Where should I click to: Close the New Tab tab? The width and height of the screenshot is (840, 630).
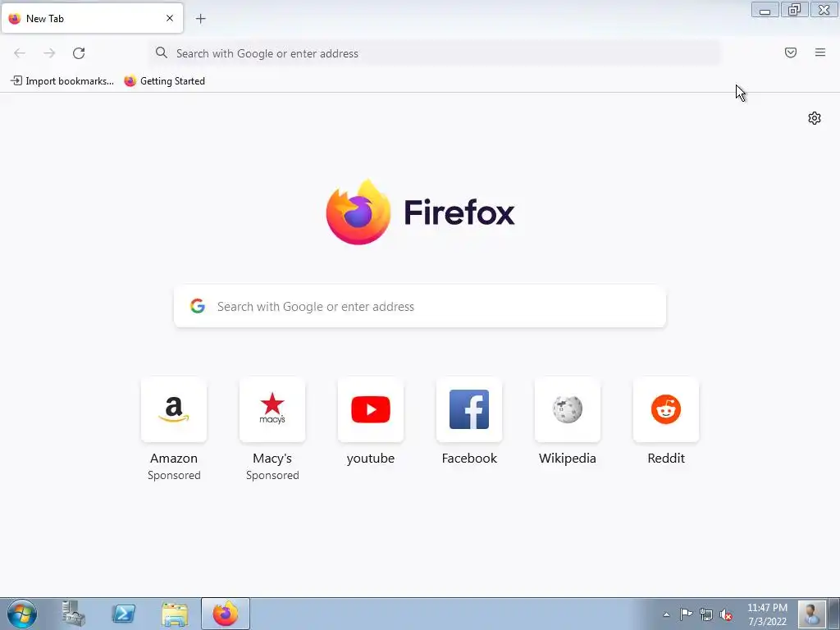[170, 18]
